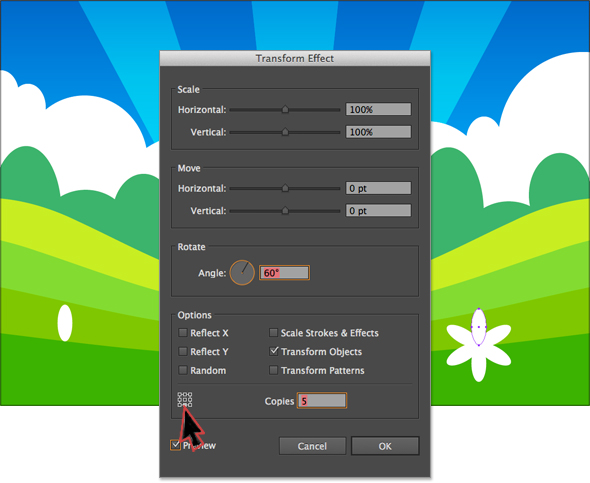Uncheck Transform Objects

[x=274, y=351]
